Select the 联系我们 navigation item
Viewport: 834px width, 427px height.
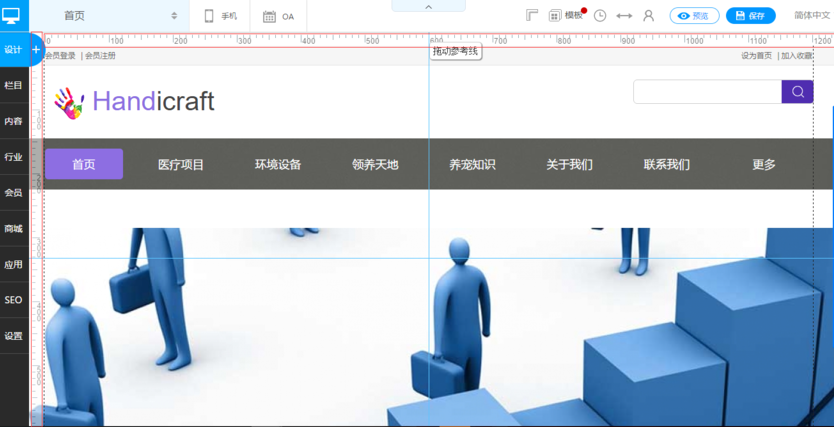pyautogui.click(x=666, y=165)
